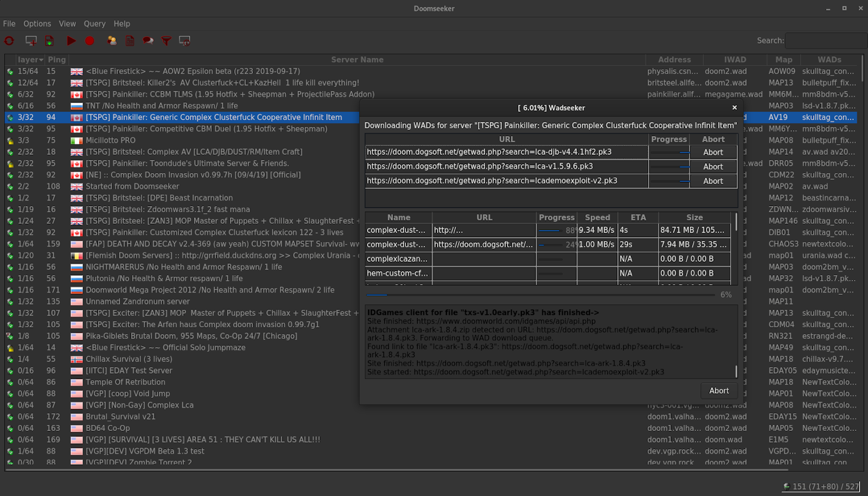Select server 'Started from Doomseeker'
868x496 pixels.
click(132, 187)
